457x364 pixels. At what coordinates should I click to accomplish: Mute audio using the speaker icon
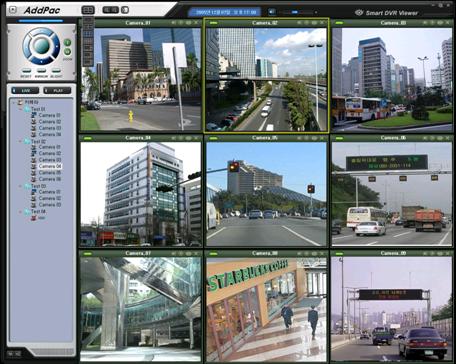point(272,12)
